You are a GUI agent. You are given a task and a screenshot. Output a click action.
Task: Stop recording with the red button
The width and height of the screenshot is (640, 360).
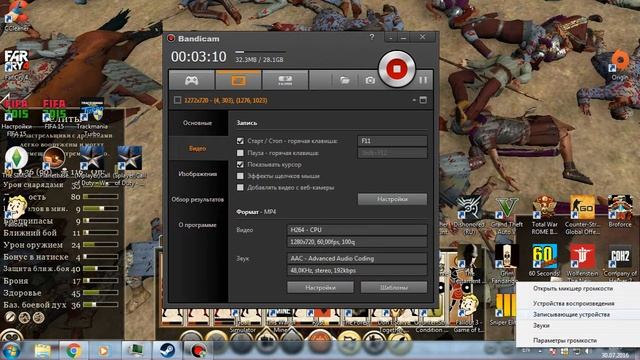tap(396, 69)
